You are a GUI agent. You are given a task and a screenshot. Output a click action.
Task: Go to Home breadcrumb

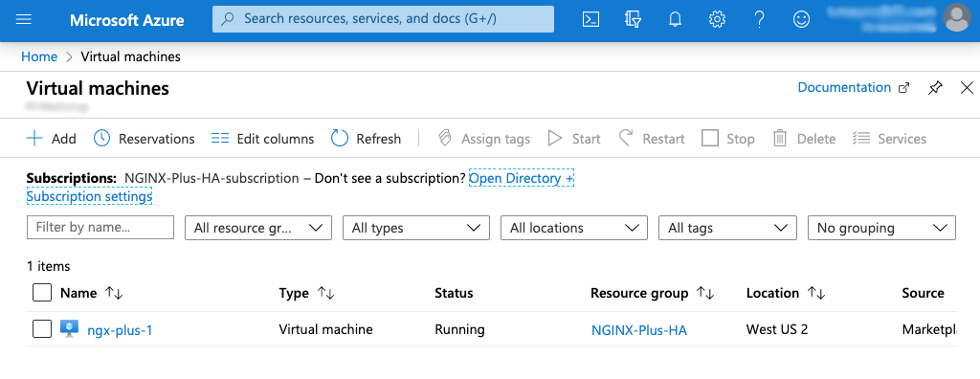[39, 56]
